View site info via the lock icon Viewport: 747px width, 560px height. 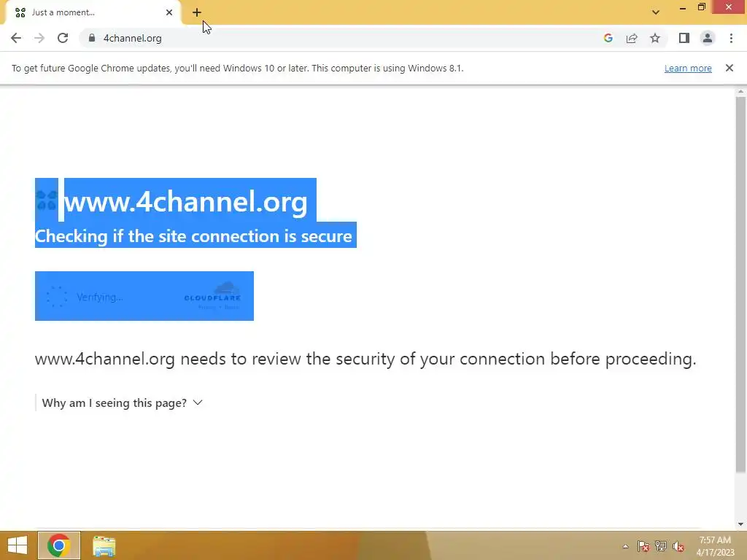pyautogui.click(x=92, y=38)
